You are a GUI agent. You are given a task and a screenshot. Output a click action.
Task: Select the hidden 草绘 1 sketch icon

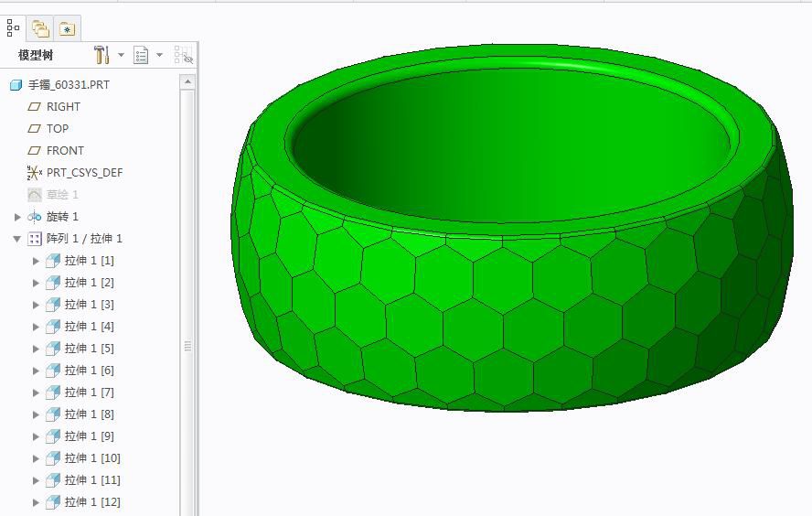point(34,195)
